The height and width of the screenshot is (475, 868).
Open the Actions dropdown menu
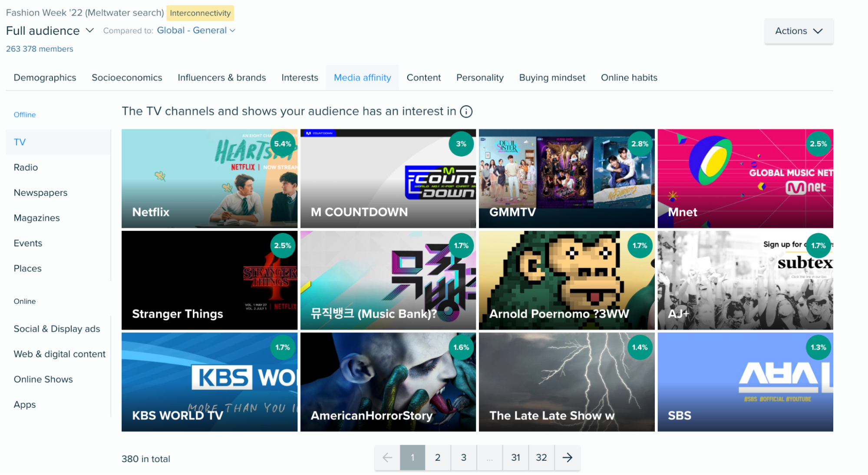pyautogui.click(x=799, y=31)
